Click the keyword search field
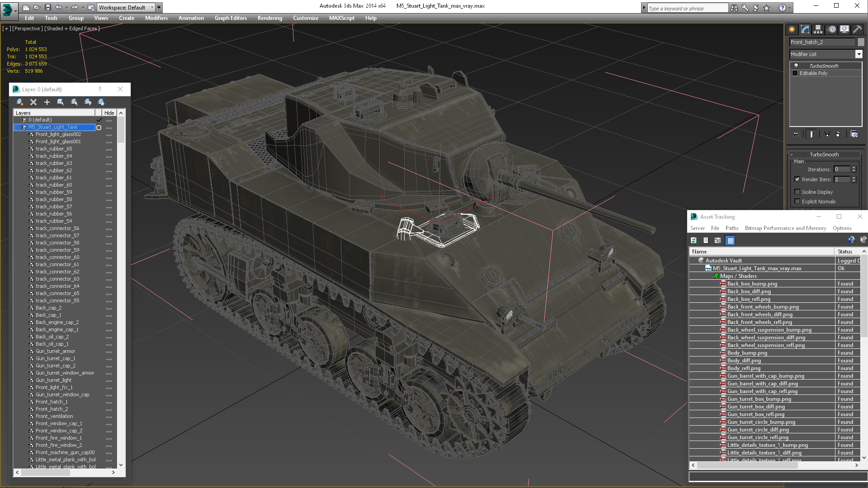Viewport: 868px width, 488px height. coord(687,8)
